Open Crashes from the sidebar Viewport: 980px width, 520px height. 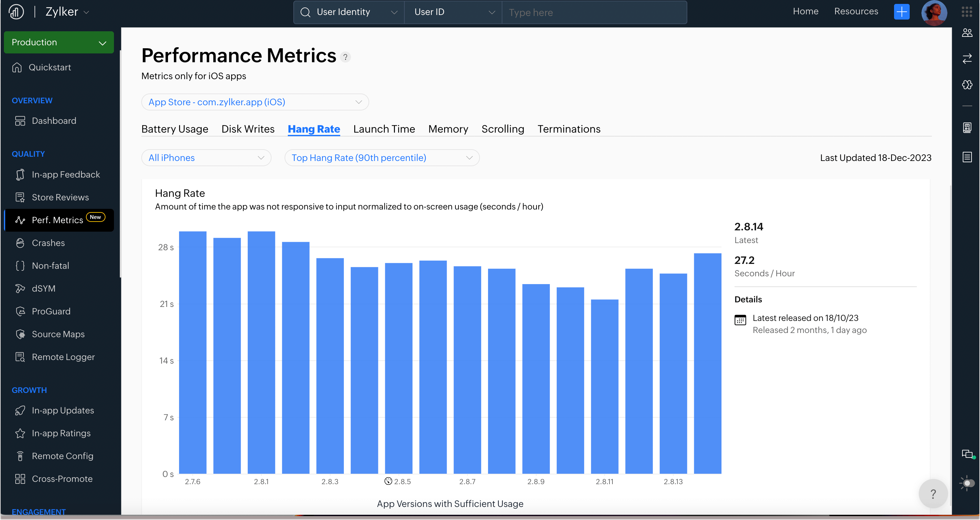tap(48, 243)
